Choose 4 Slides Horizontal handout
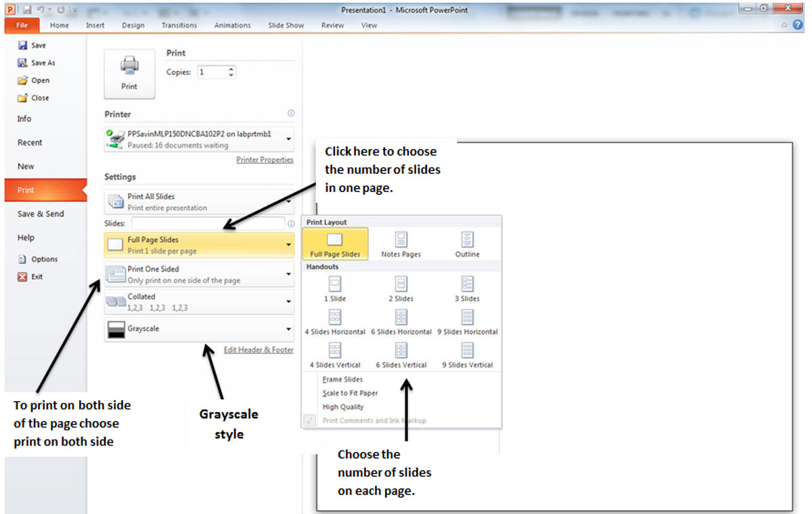 (335, 322)
